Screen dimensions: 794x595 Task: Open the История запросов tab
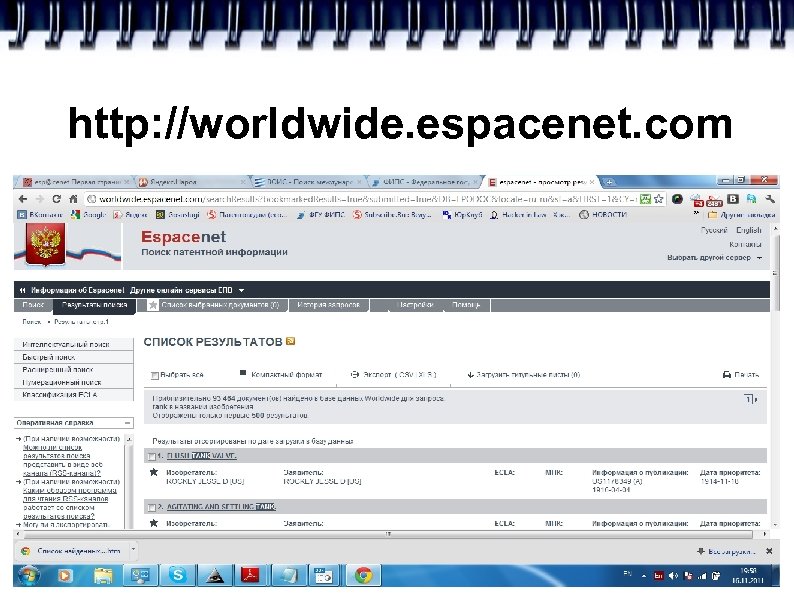[x=328, y=305]
